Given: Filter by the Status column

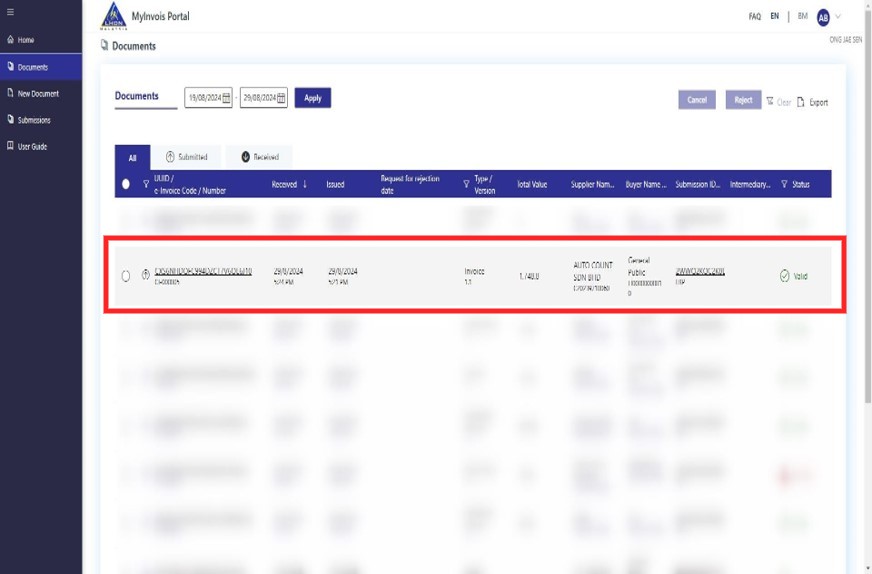Looking at the screenshot, I should point(784,184).
